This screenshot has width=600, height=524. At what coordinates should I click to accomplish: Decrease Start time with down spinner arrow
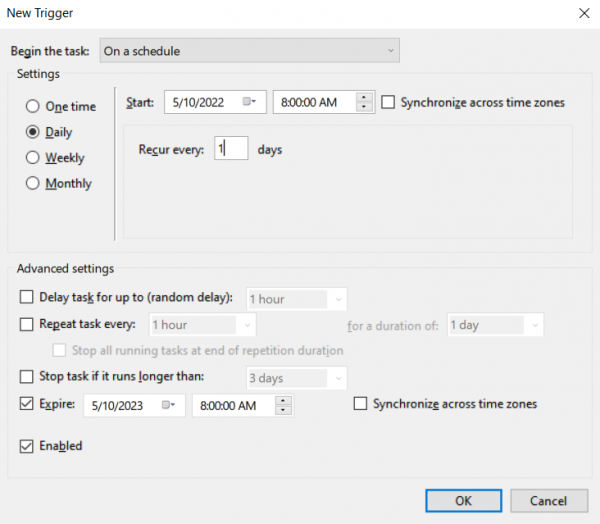tap(364, 107)
